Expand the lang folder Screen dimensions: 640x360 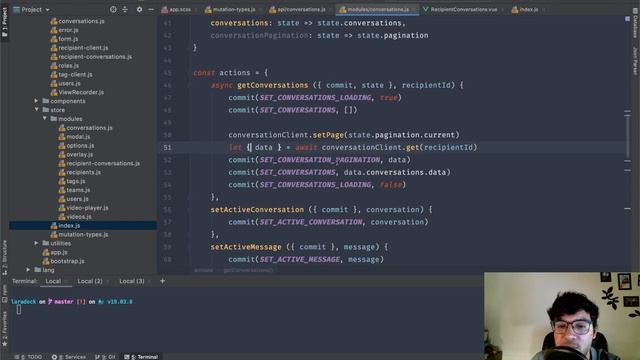[28, 270]
